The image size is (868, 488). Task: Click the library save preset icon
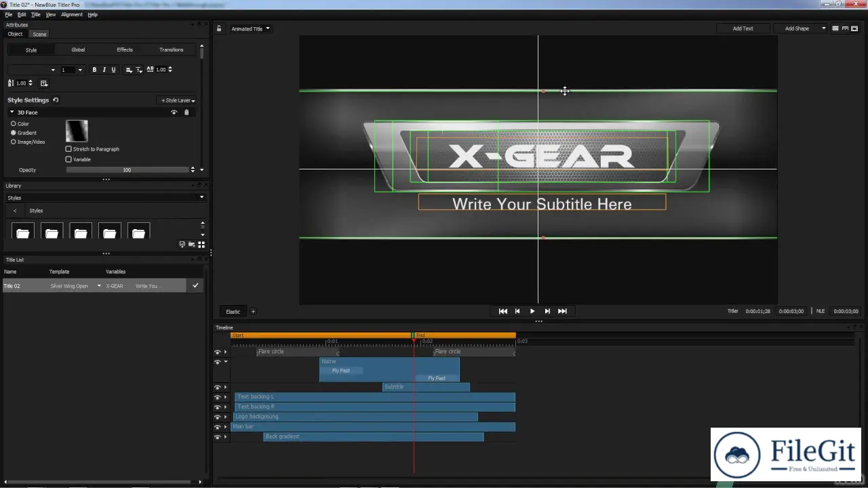182,245
